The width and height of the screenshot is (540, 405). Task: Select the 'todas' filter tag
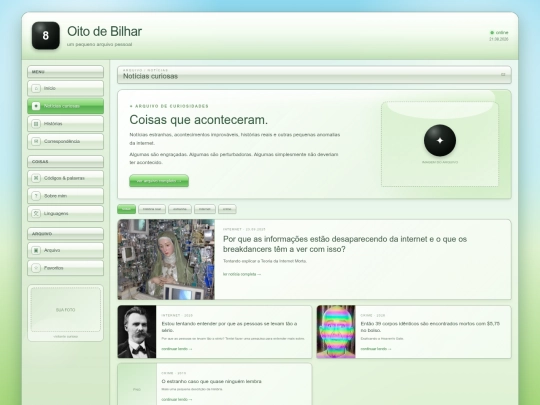point(126,209)
